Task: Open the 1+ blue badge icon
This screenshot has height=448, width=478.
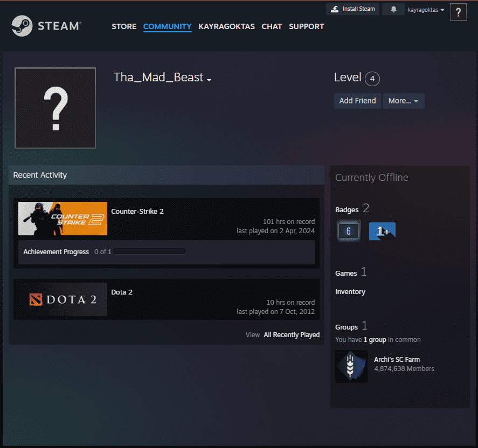Action: [x=382, y=231]
